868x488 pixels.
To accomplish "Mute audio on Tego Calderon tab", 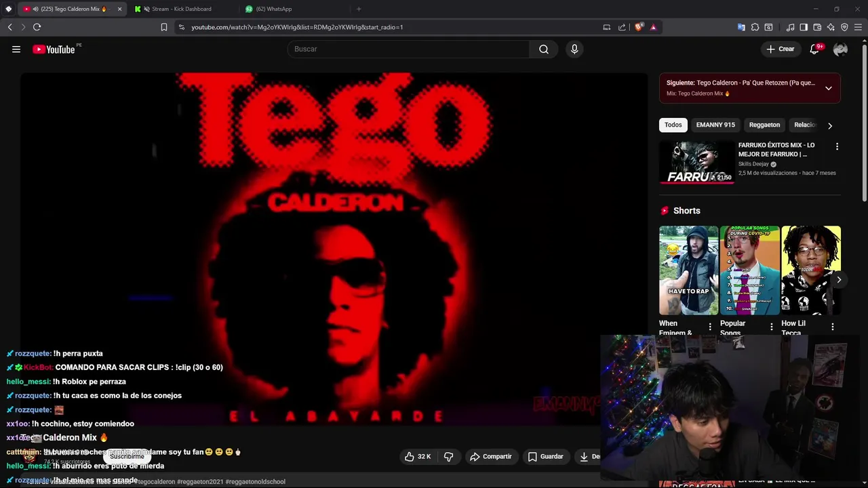I will 35,9.
